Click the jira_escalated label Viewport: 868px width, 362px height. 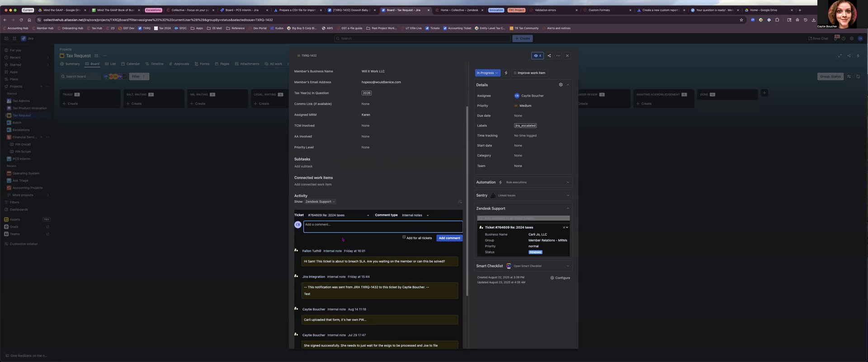point(525,126)
